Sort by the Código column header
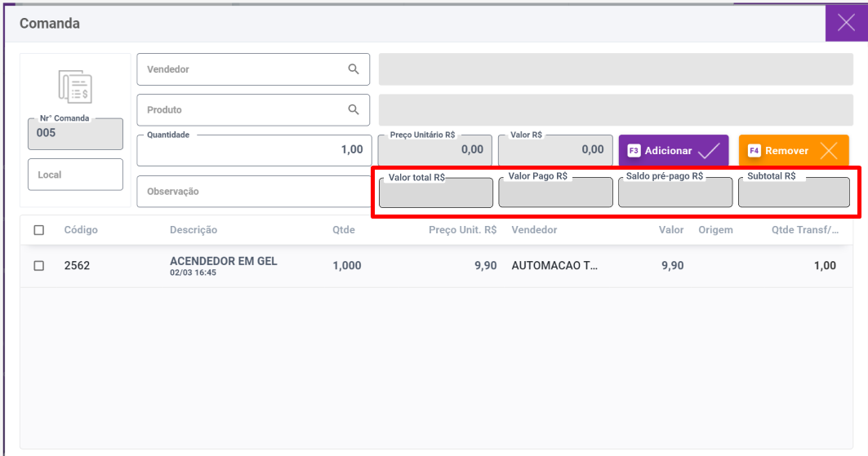The height and width of the screenshot is (456, 868). coord(81,230)
